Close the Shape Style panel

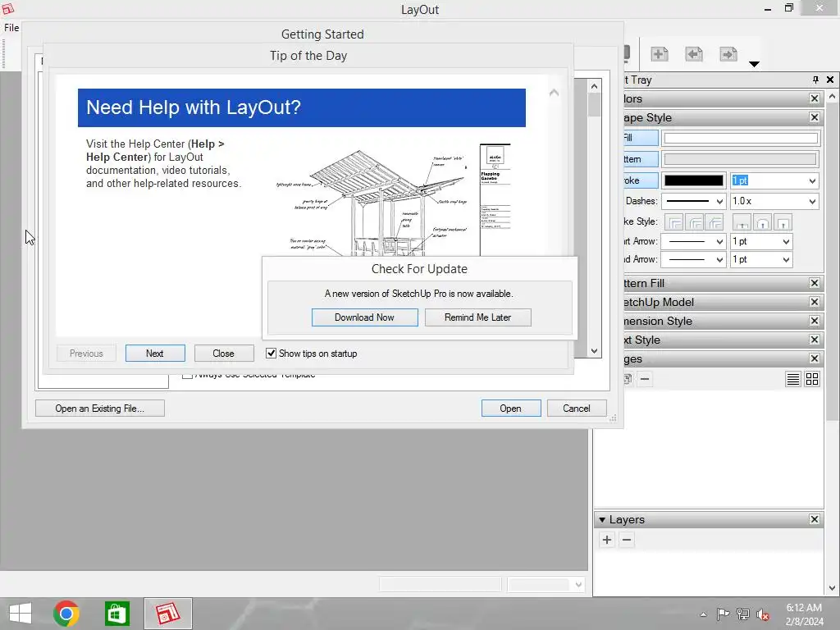click(x=815, y=117)
